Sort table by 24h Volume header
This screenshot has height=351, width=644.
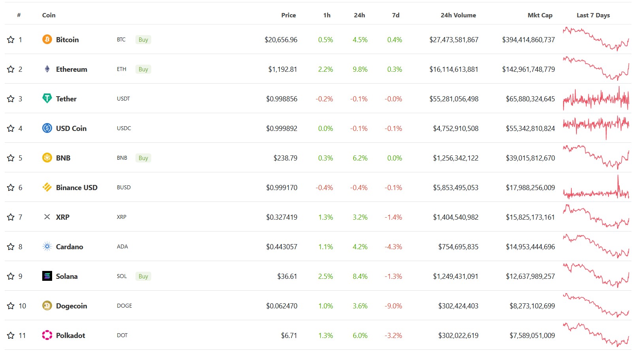(458, 15)
